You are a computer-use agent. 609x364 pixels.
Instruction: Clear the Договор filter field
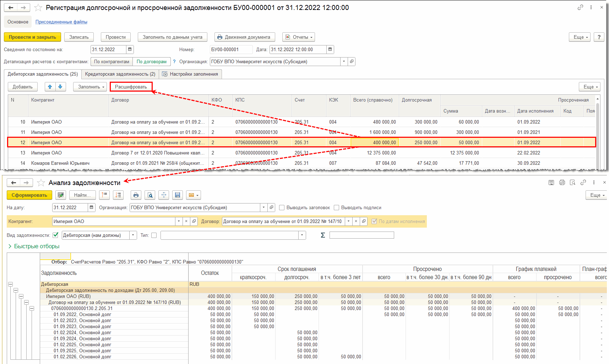click(356, 221)
